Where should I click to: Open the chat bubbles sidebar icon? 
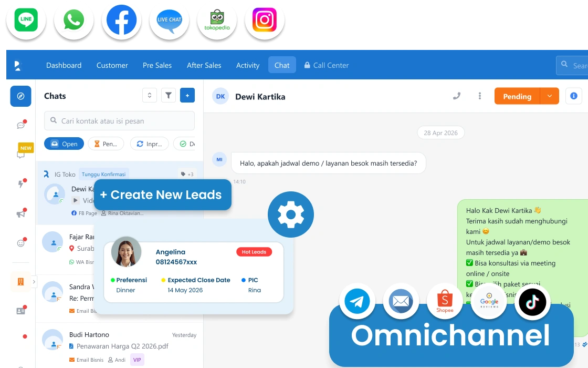(20, 125)
